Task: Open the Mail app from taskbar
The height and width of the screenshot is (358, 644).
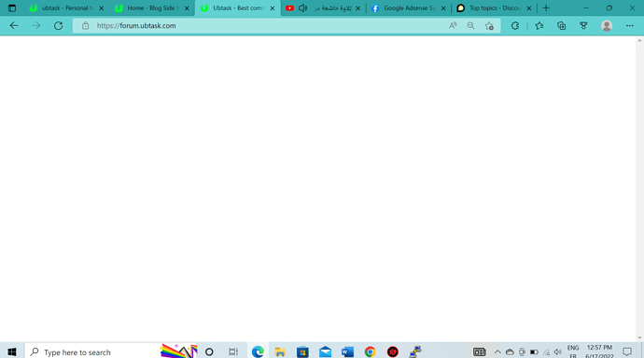Action: [326, 351]
